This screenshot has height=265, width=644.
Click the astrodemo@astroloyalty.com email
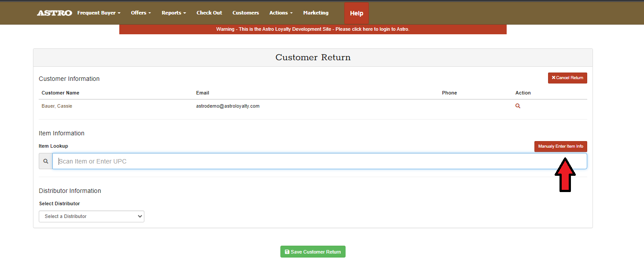pyautogui.click(x=228, y=106)
